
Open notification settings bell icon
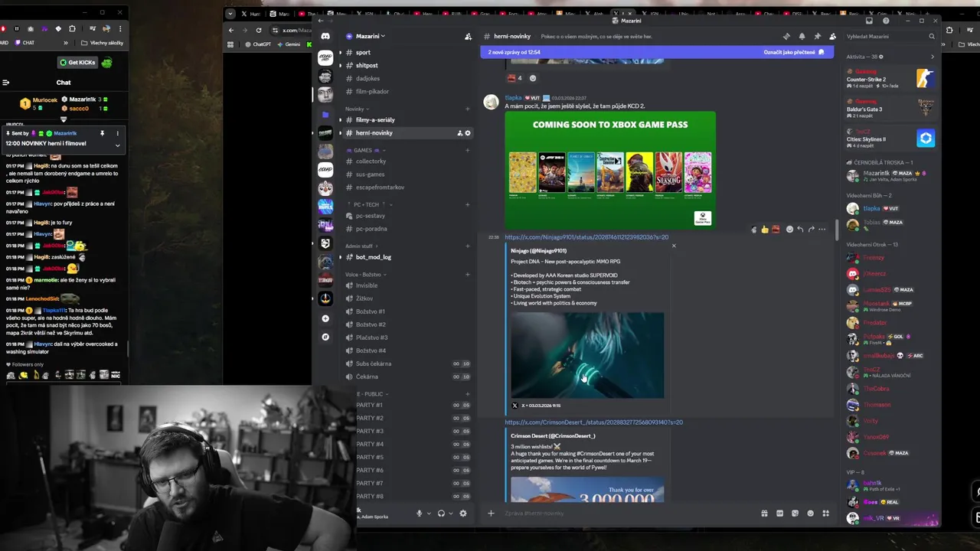[x=802, y=36]
